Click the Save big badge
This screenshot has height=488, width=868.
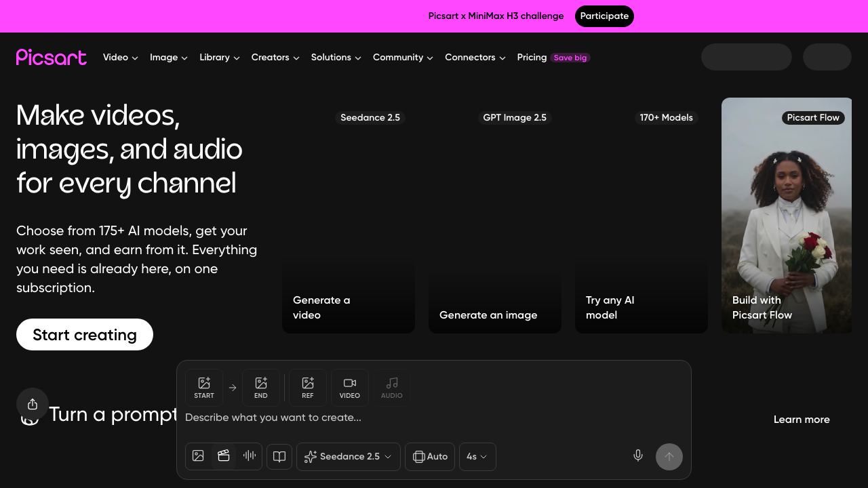point(570,58)
